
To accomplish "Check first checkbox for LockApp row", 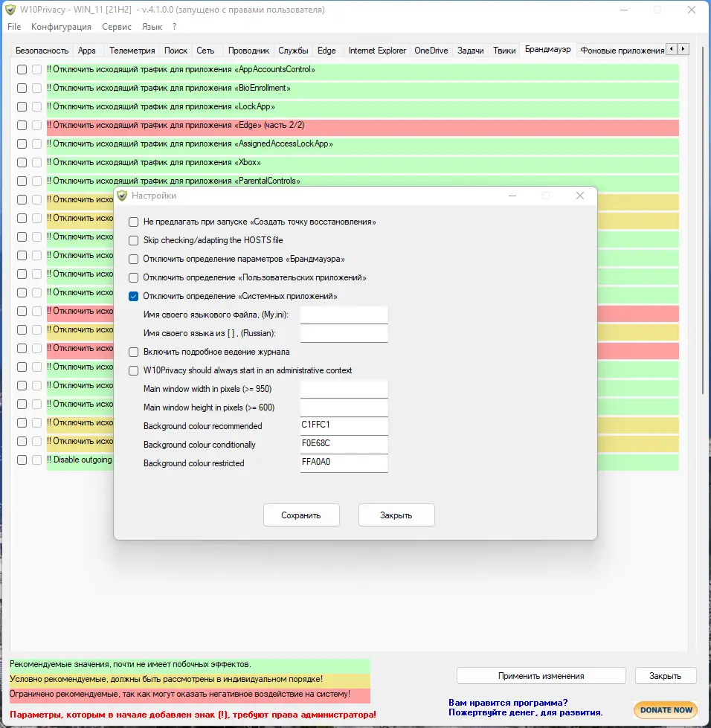I will pos(22,107).
